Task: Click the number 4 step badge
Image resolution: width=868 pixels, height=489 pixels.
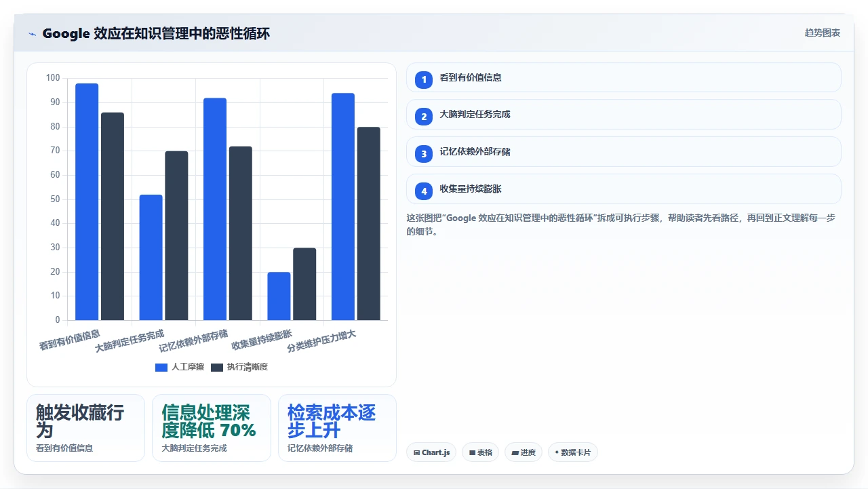Action: tap(424, 191)
